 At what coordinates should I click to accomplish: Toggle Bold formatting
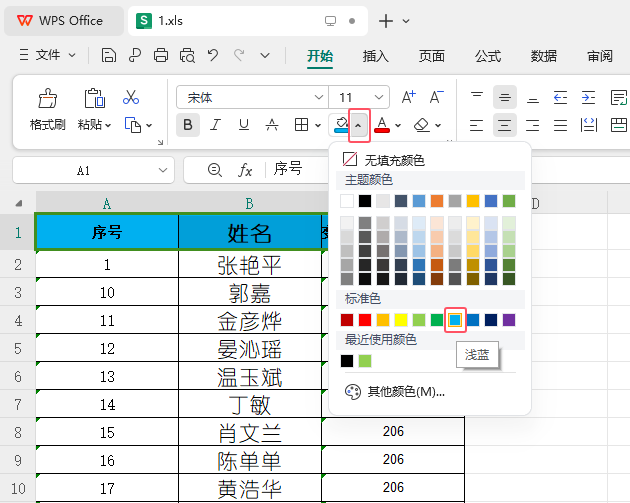pos(188,125)
